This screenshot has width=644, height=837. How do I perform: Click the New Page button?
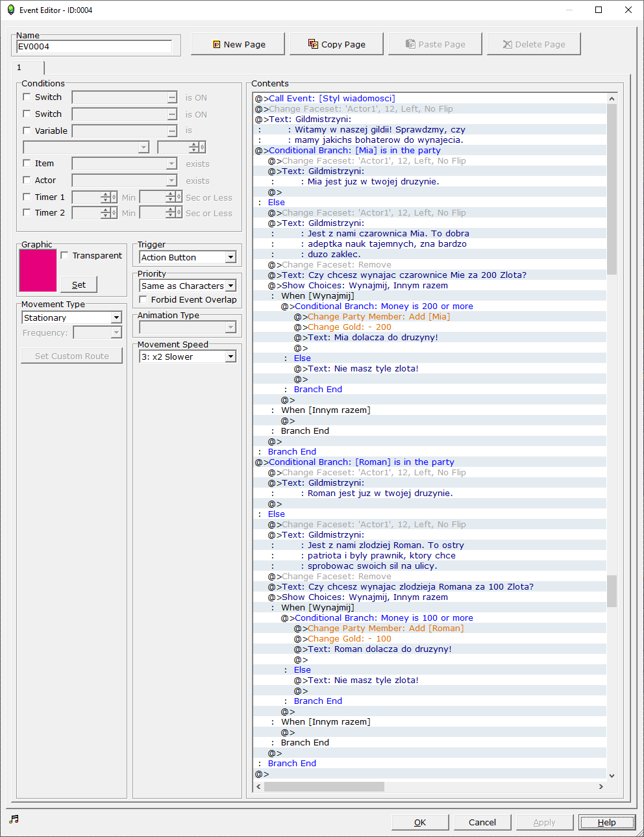(238, 44)
